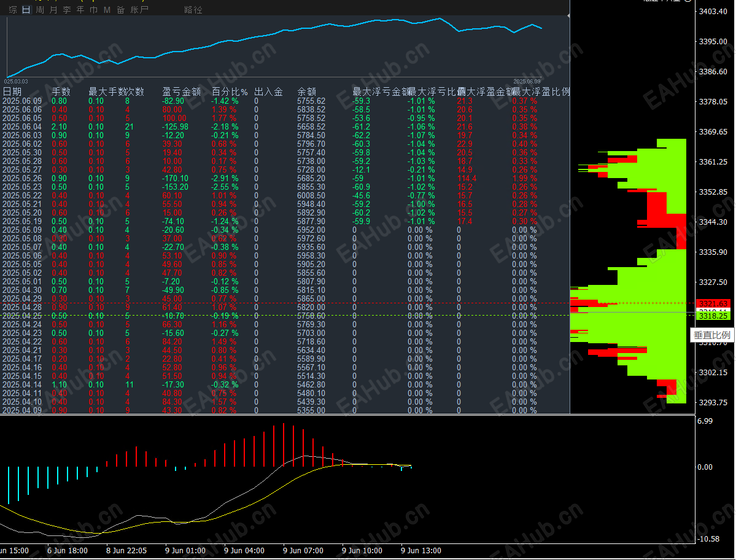The height and width of the screenshot is (560, 736).
Task: Click the max floating profit 114.4
Action: click(467, 178)
